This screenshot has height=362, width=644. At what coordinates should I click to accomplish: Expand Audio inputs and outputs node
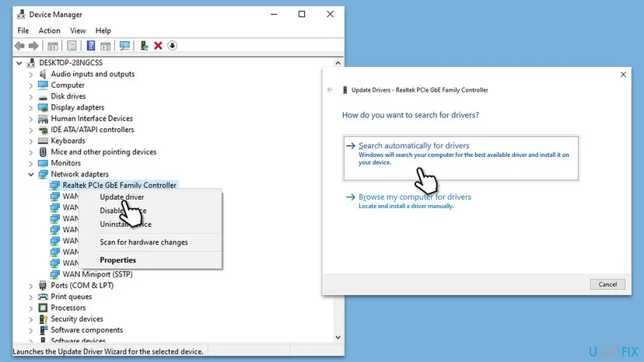tap(31, 75)
